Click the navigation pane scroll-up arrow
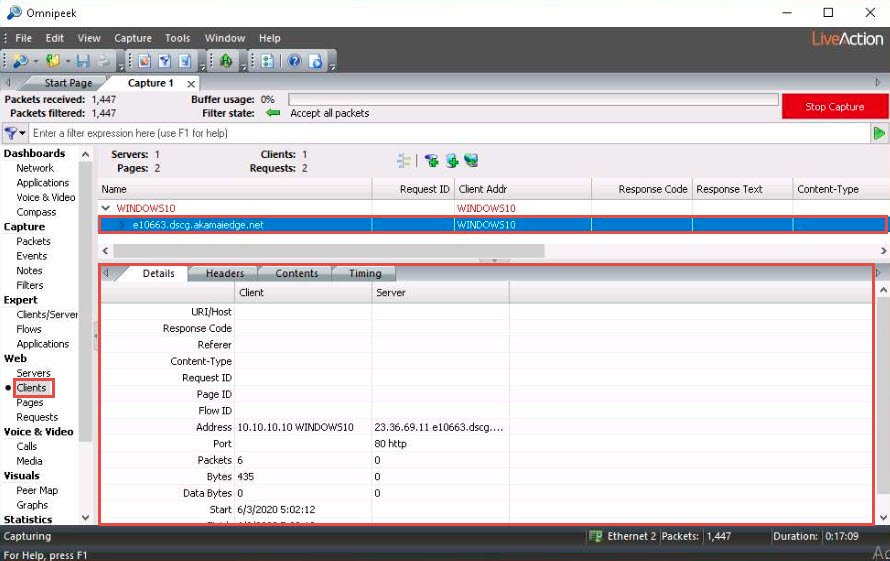890x561 pixels. (x=85, y=154)
